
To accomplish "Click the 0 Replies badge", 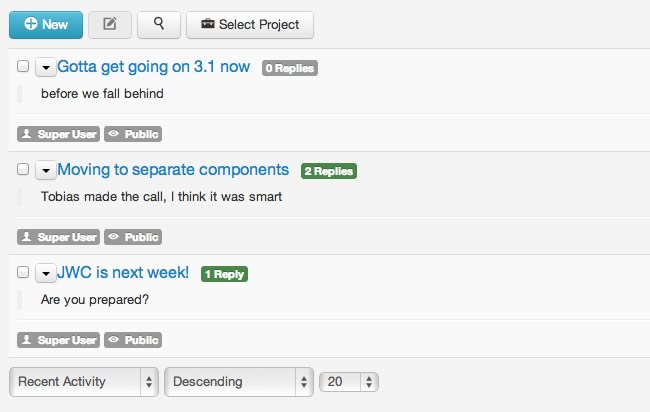I will click(x=290, y=68).
